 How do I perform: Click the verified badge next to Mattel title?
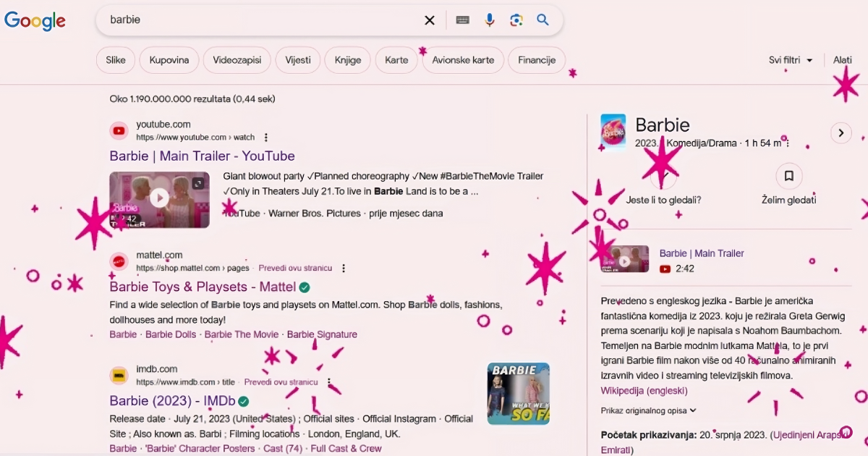point(305,287)
